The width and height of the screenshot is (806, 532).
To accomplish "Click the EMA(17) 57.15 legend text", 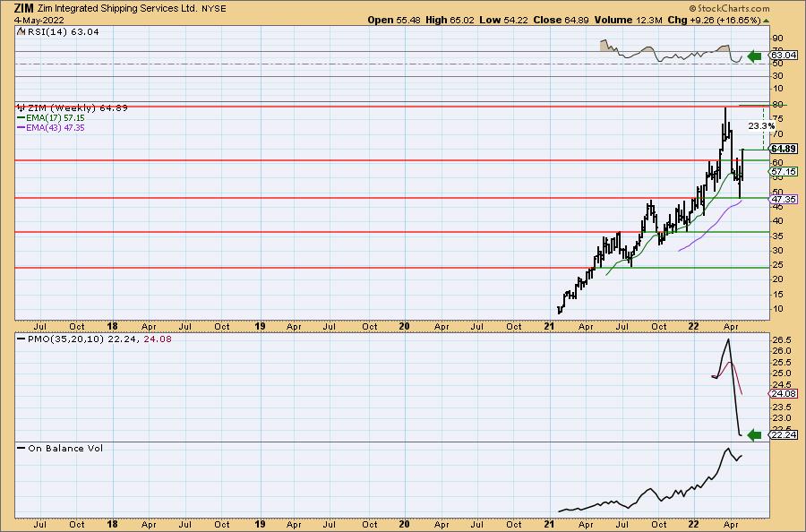I will (x=55, y=117).
